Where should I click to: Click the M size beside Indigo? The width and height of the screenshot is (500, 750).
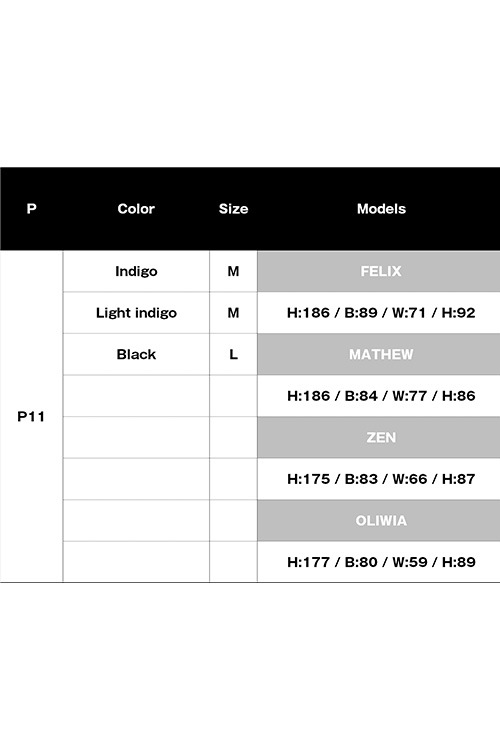[x=233, y=271]
